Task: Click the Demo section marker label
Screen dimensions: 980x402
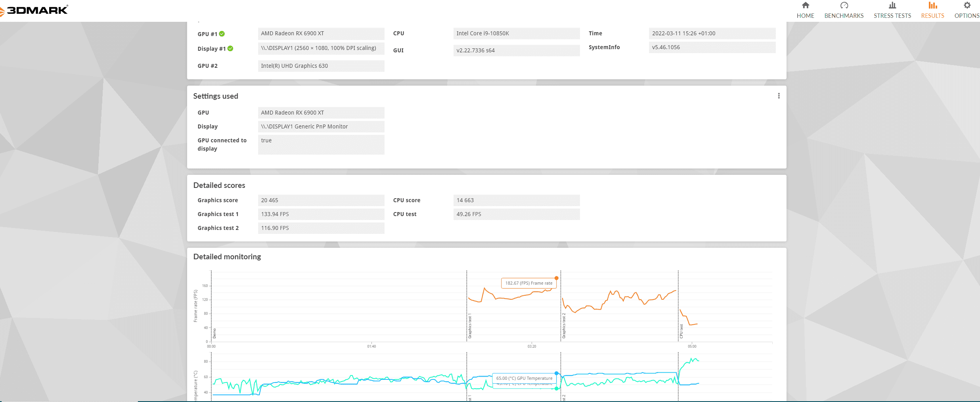Action: 214,333
